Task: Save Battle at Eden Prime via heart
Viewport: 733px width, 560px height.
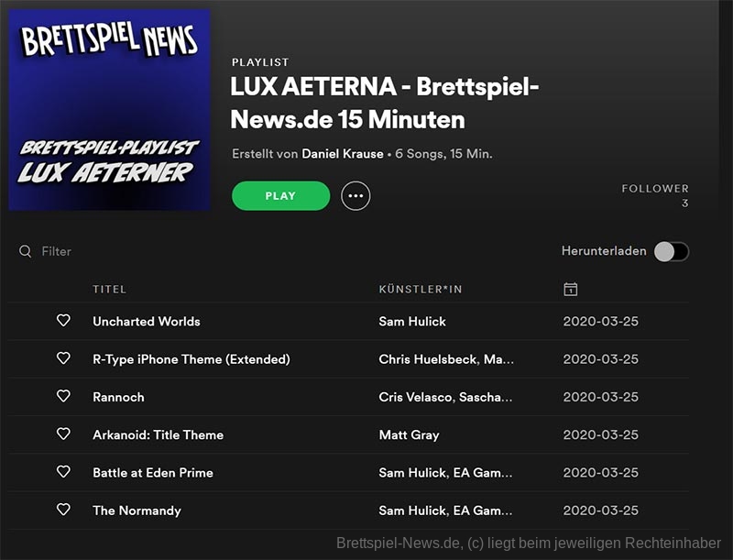Action: click(x=63, y=472)
